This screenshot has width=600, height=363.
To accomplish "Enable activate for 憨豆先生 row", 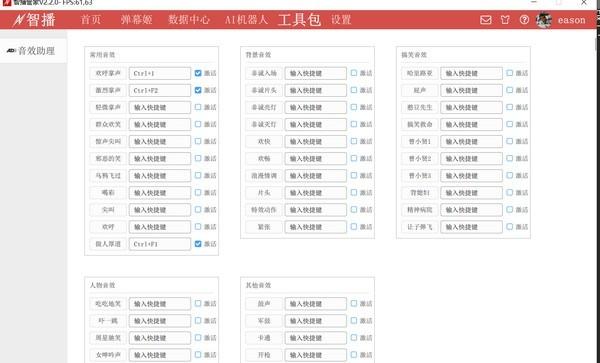I will 509,107.
